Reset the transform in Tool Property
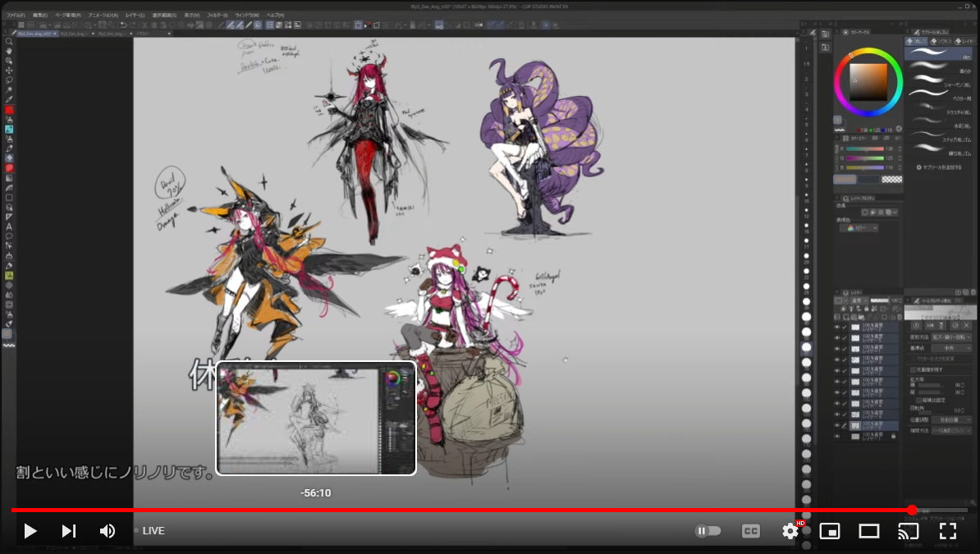Image resolution: width=980 pixels, height=554 pixels. point(917,325)
